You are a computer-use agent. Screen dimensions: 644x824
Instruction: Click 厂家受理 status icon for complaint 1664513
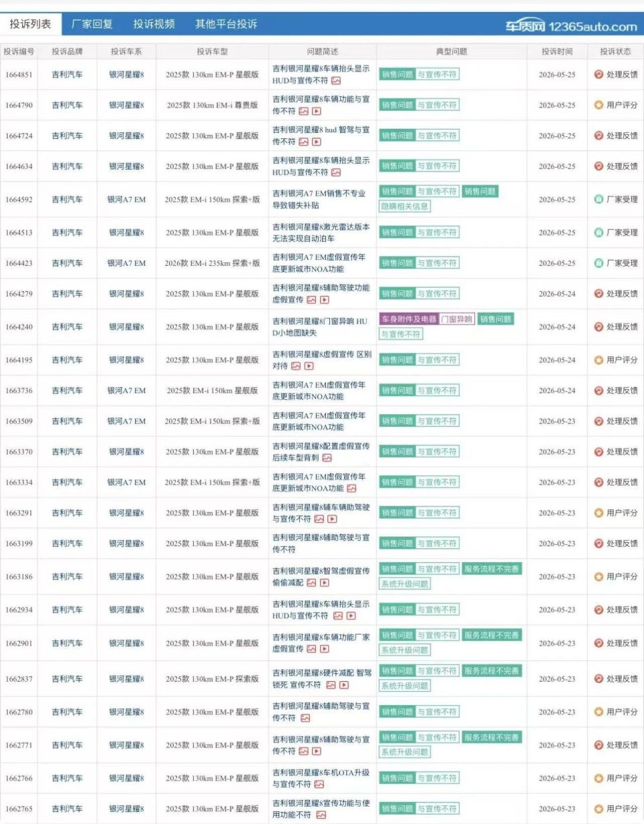tap(599, 233)
